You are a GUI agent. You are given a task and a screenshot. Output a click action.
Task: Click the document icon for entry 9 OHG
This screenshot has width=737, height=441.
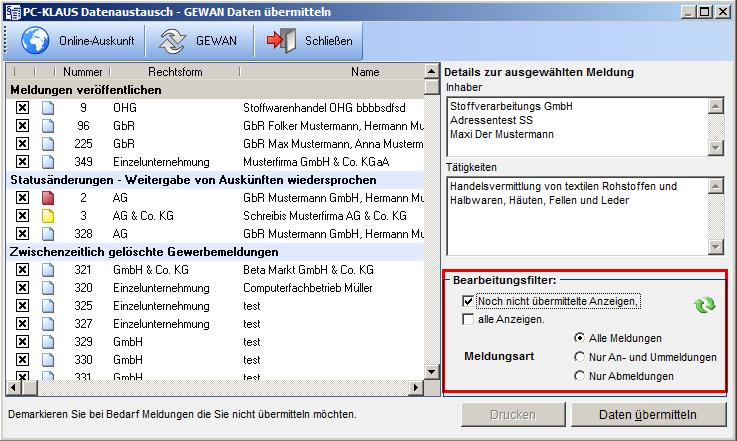coord(47,108)
